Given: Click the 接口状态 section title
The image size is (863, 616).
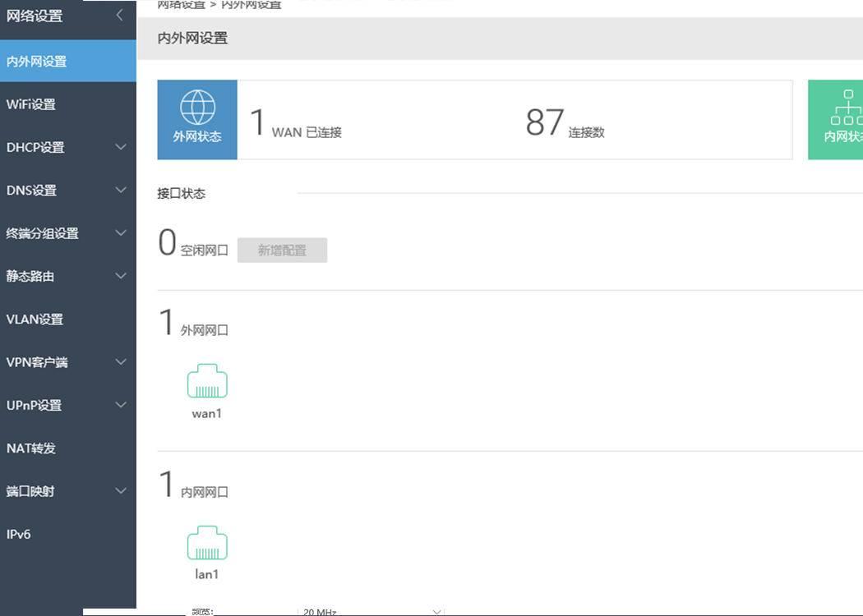Looking at the screenshot, I should [181, 194].
